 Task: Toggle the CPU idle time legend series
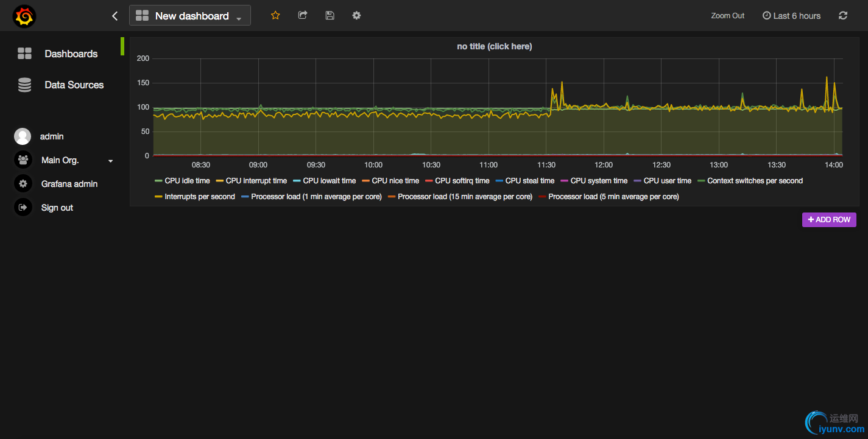(187, 181)
